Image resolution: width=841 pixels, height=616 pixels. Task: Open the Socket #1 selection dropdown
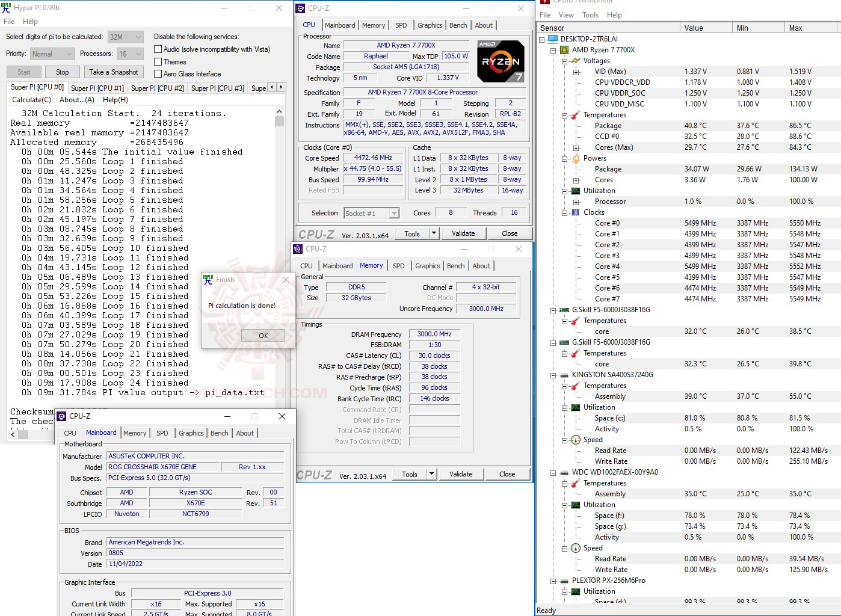(x=371, y=213)
